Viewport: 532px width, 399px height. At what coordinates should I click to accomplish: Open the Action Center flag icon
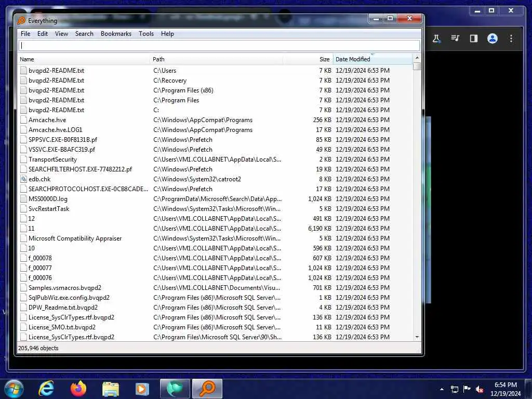467,389
